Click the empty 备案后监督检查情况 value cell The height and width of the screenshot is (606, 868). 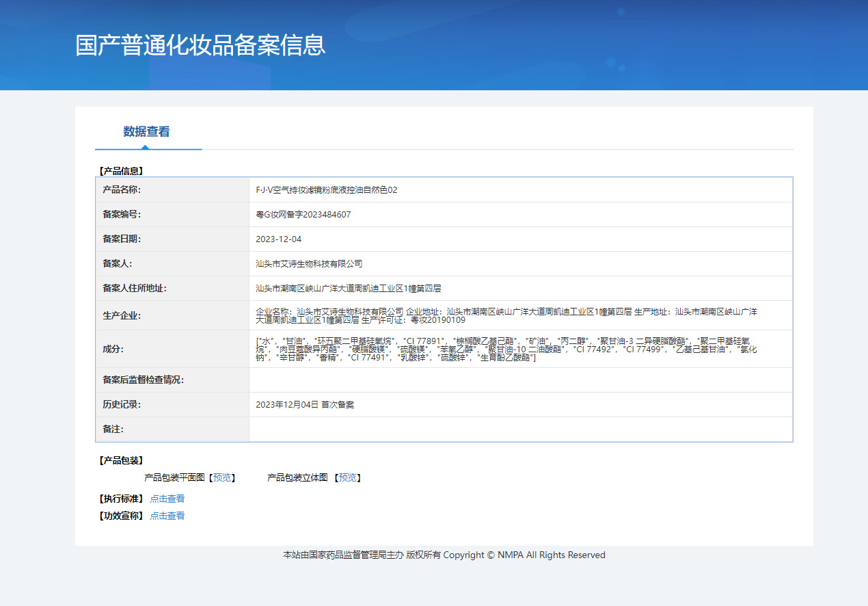pos(519,380)
